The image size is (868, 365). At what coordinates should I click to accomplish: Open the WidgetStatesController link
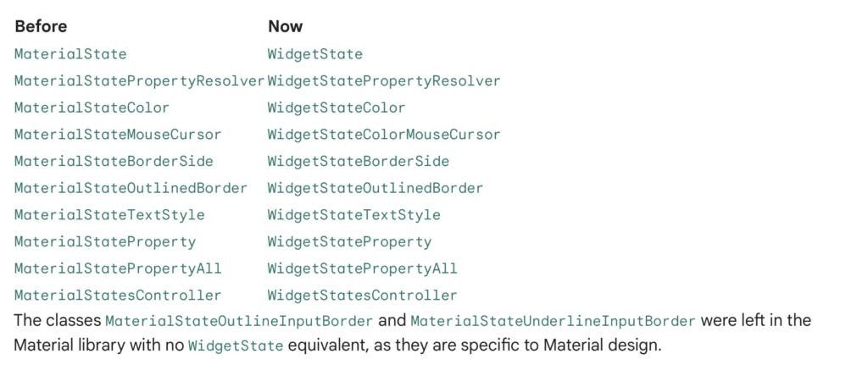click(362, 296)
